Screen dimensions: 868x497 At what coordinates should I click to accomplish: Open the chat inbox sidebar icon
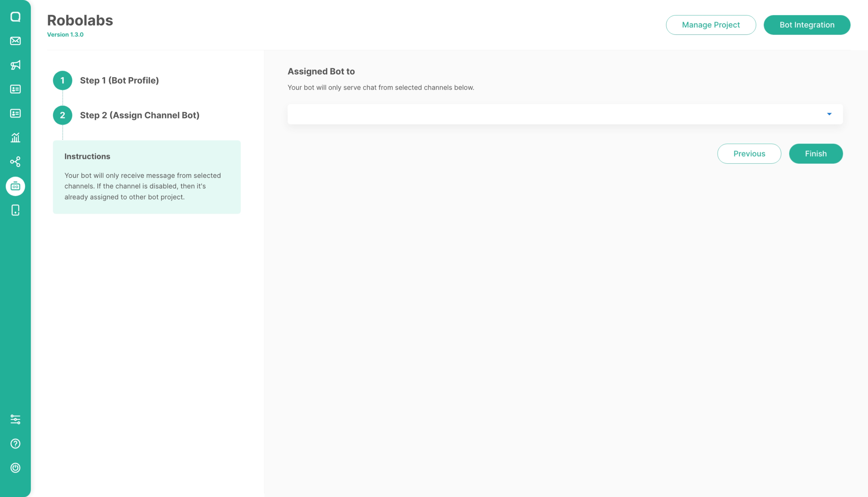[15, 17]
